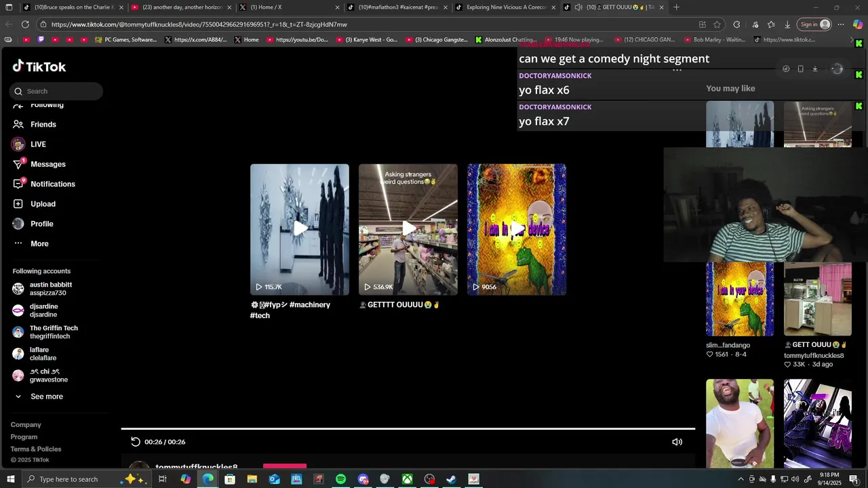Open Spotify from the taskbar

click(340, 479)
